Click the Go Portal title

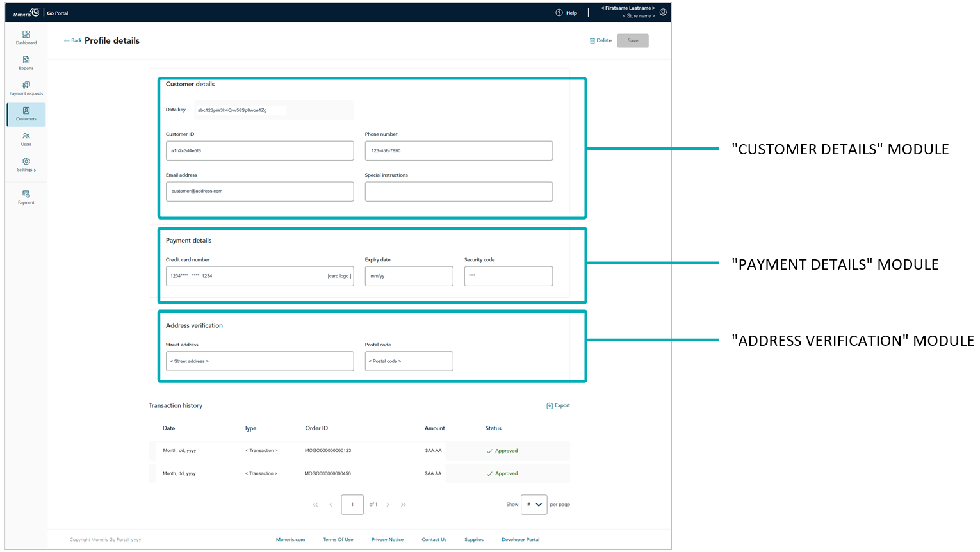tap(58, 13)
